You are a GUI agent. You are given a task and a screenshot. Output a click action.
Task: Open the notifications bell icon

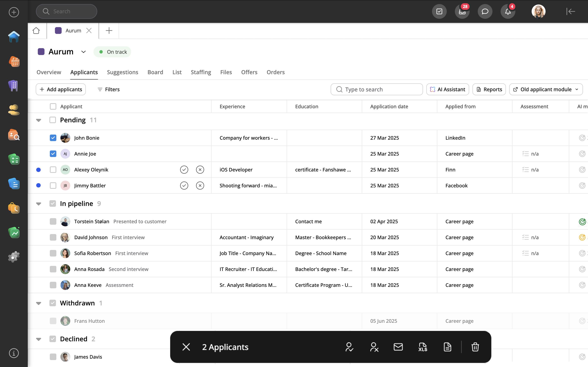[508, 11]
